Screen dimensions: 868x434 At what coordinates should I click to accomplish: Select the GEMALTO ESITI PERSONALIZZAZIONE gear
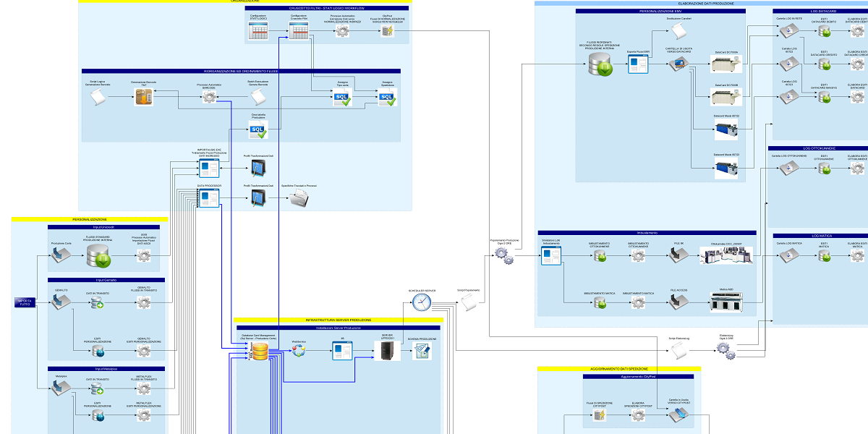click(144, 351)
